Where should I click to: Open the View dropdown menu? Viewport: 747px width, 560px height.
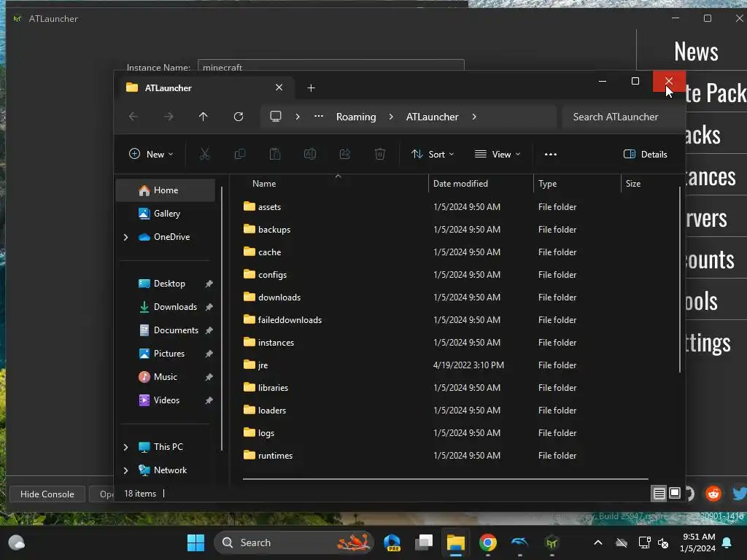(x=498, y=155)
